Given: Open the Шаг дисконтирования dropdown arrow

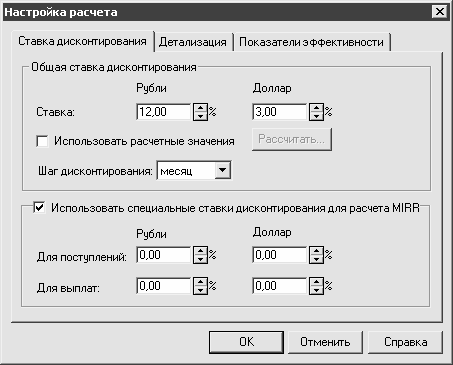Looking at the screenshot, I should pos(222,170).
